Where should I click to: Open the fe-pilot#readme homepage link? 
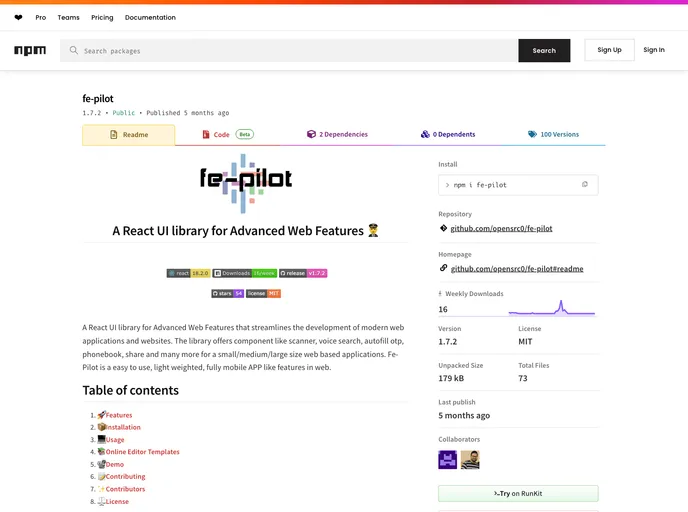click(x=517, y=269)
